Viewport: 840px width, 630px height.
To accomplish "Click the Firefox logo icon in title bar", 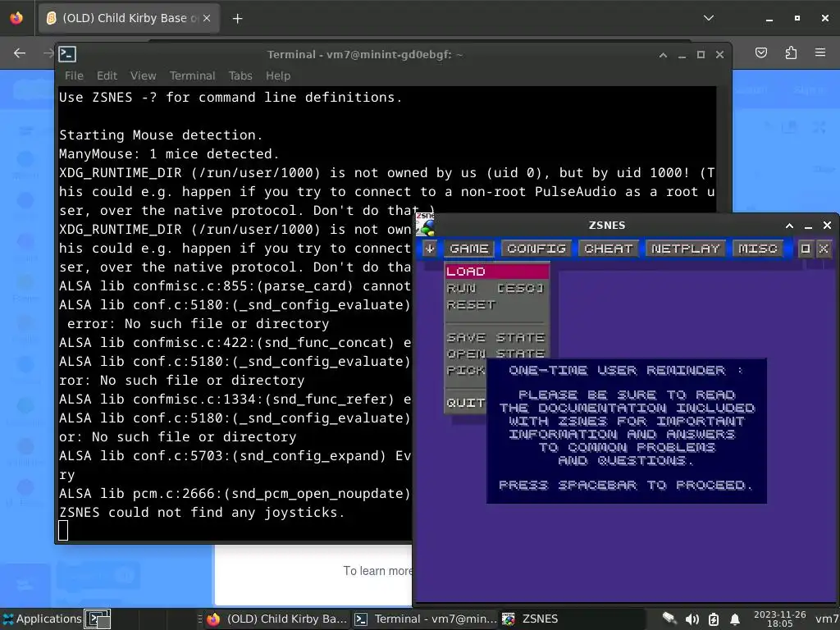I will pyautogui.click(x=16, y=18).
